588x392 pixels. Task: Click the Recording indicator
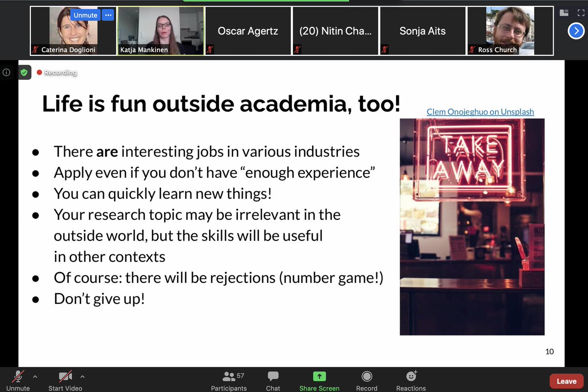click(x=57, y=72)
